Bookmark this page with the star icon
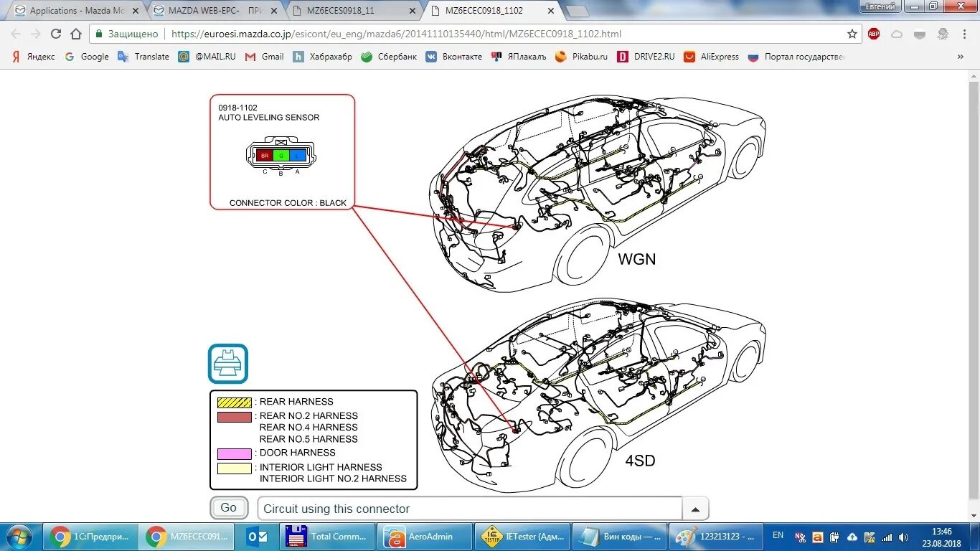The height and width of the screenshot is (551, 980). pyautogui.click(x=852, y=34)
